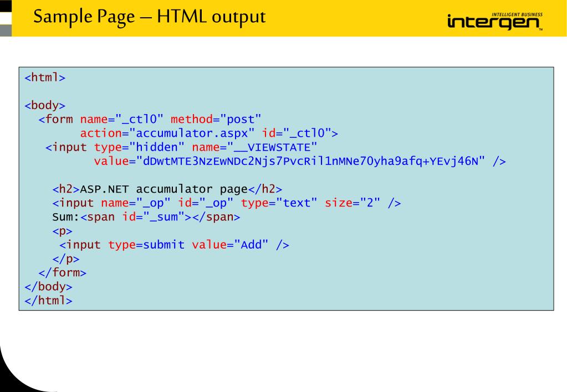Select the hidden input __VIEWSTATE line
This screenshot has height=392, width=567.
point(181,147)
